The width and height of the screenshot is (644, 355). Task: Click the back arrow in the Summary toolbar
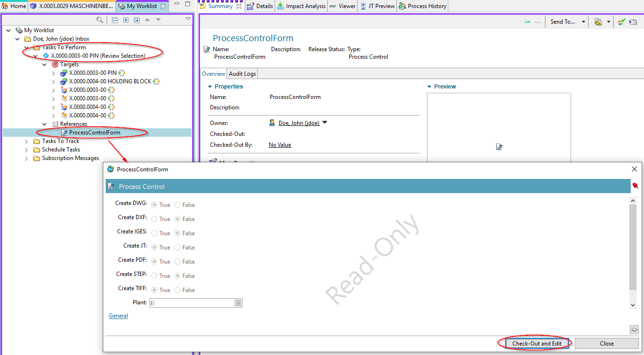(x=527, y=22)
